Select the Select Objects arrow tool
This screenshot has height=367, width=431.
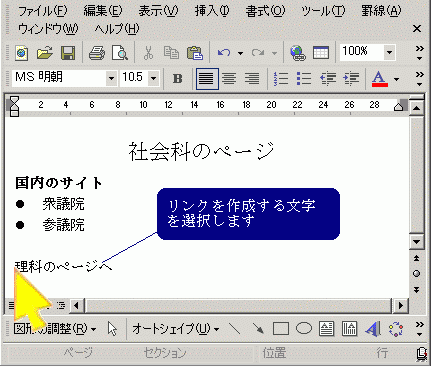point(113,329)
